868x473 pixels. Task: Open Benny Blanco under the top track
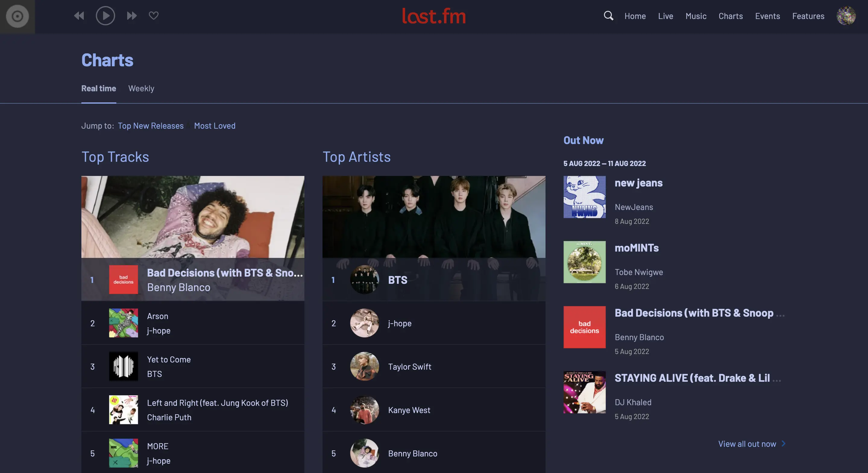point(179,287)
